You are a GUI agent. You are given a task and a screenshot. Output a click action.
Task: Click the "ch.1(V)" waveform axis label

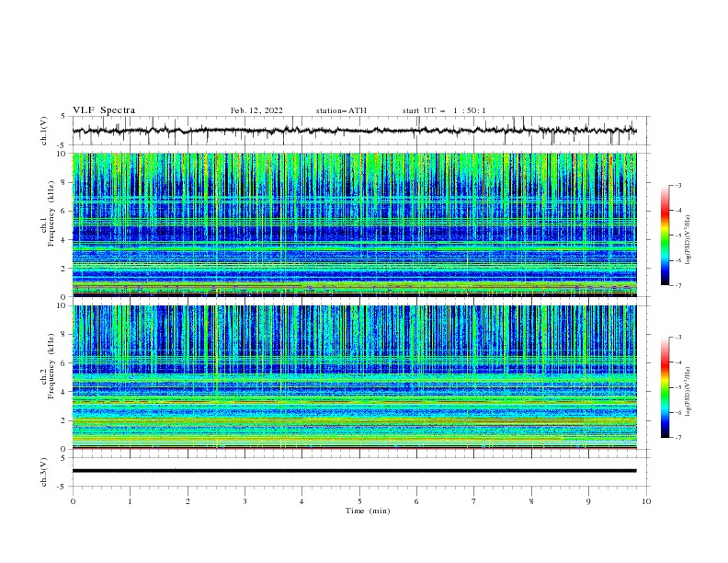(x=44, y=131)
